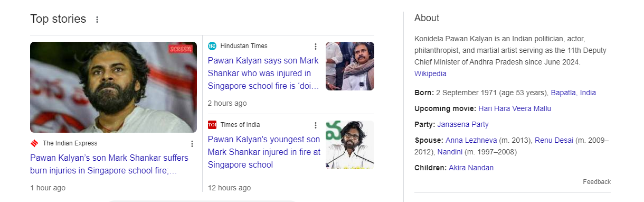
Task: Click The Indian Express source logo
Action: click(34, 143)
